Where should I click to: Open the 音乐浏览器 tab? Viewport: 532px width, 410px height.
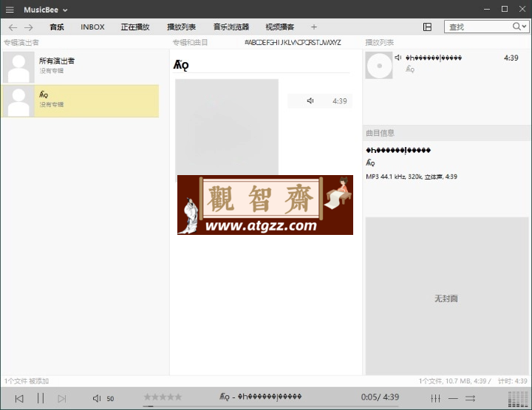tap(231, 27)
